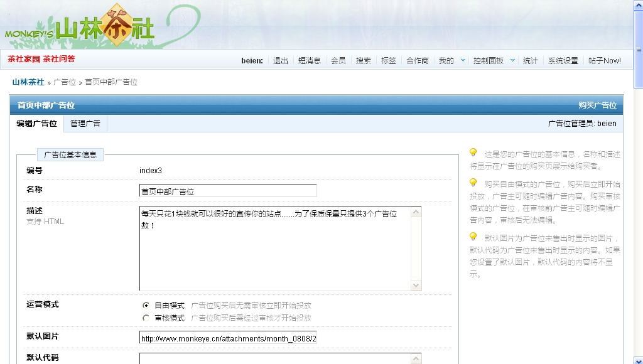This screenshot has height=364, width=643.
Task: Click 山林茶社 breadcrumb link
Action: [x=28, y=82]
